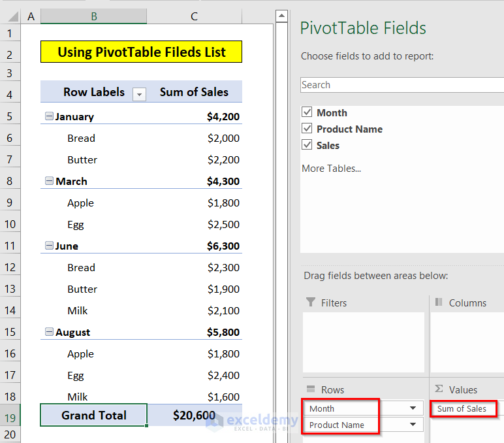Screen dimensions: 504x443
Task: Uncheck the Month field checkbox
Action: (x=307, y=112)
